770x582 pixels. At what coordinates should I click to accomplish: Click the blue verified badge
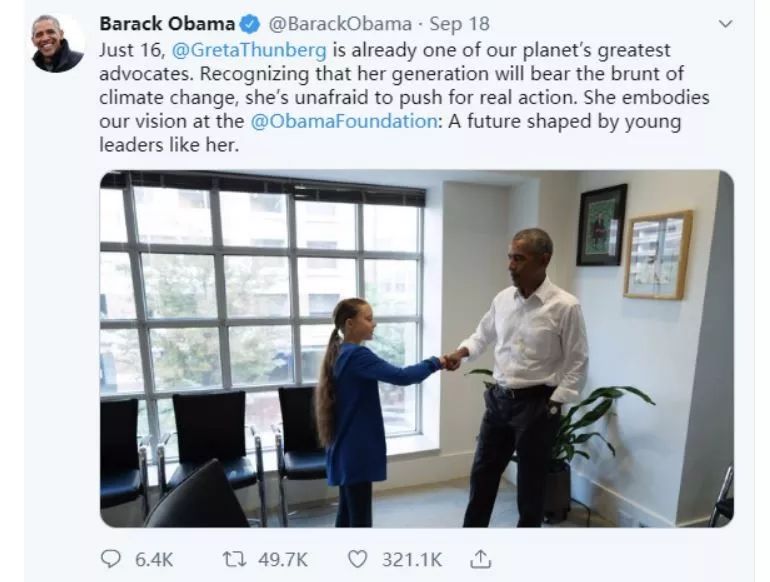249,24
